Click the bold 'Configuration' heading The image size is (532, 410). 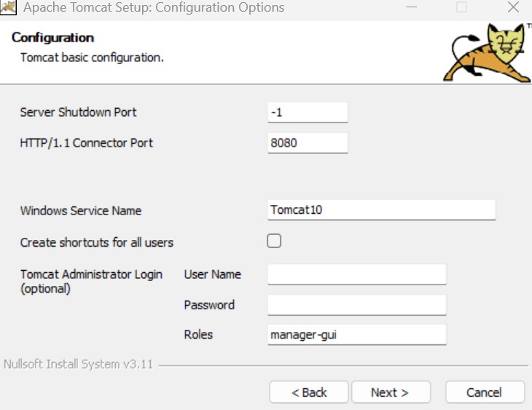coord(52,37)
